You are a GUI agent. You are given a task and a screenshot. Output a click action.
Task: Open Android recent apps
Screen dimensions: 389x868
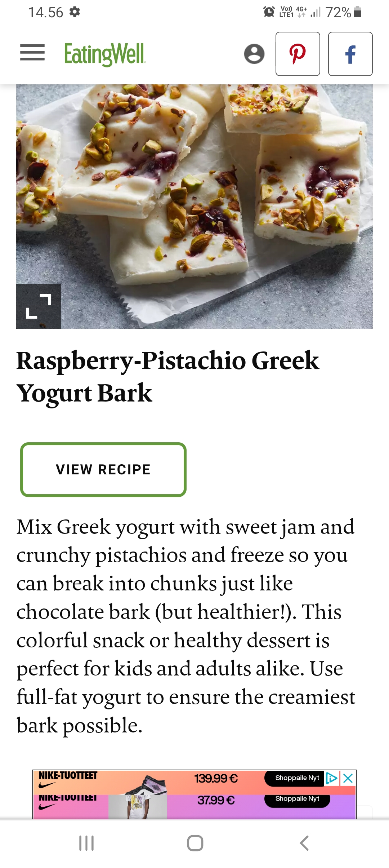[x=86, y=843]
